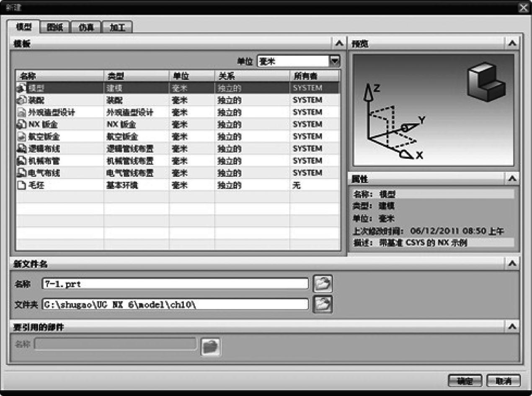Click the 电气布线 template icon
The height and width of the screenshot is (396, 532).
point(21,173)
